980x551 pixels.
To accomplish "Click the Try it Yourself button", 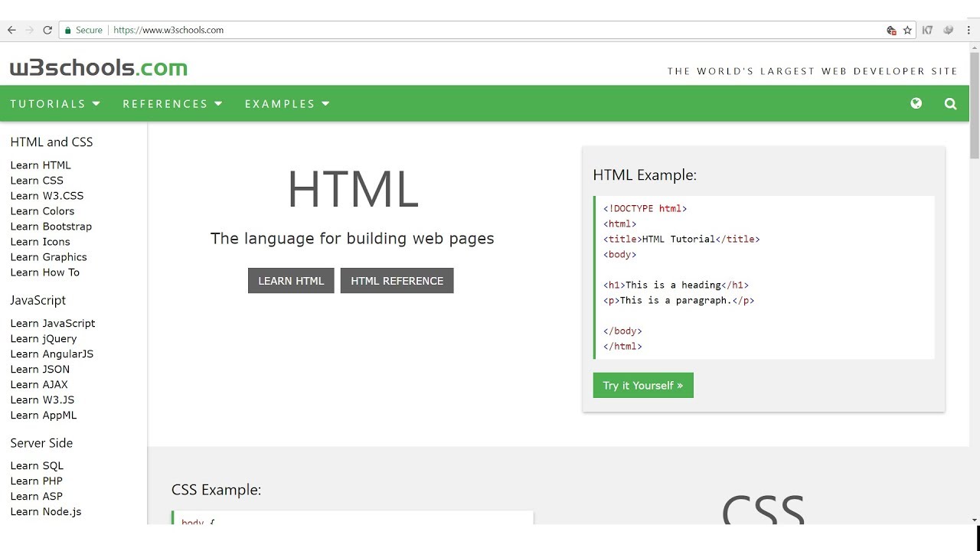I will click(x=643, y=385).
